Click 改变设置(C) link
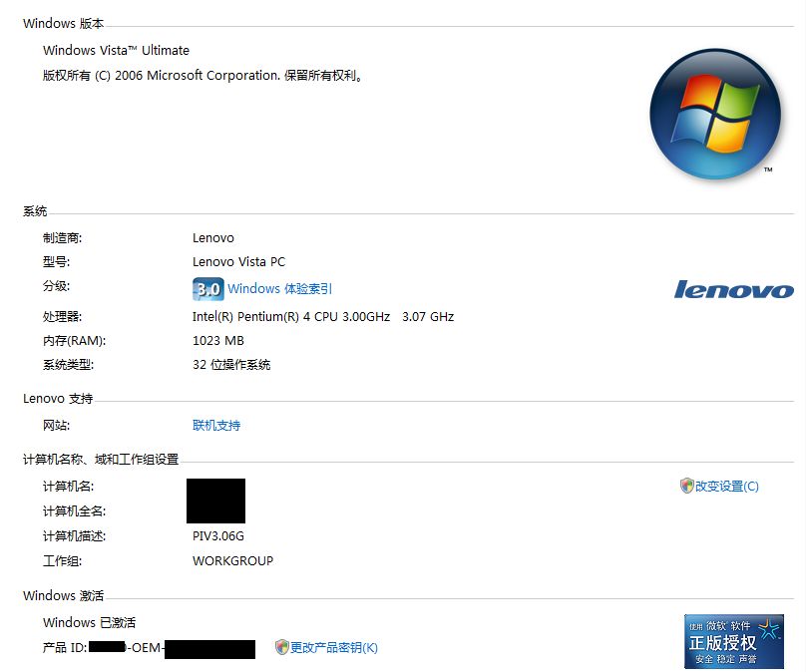Image resolution: width=806 pixels, height=672 pixels. pyautogui.click(x=727, y=486)
